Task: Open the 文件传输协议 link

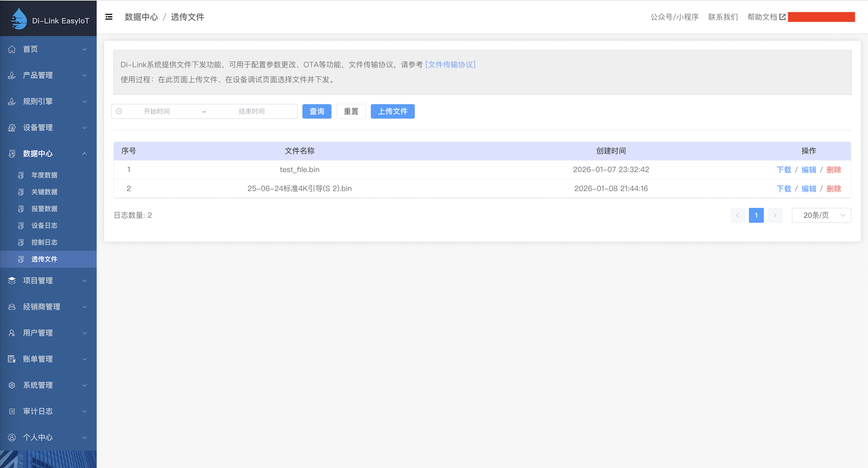Action: click(450, 64)
